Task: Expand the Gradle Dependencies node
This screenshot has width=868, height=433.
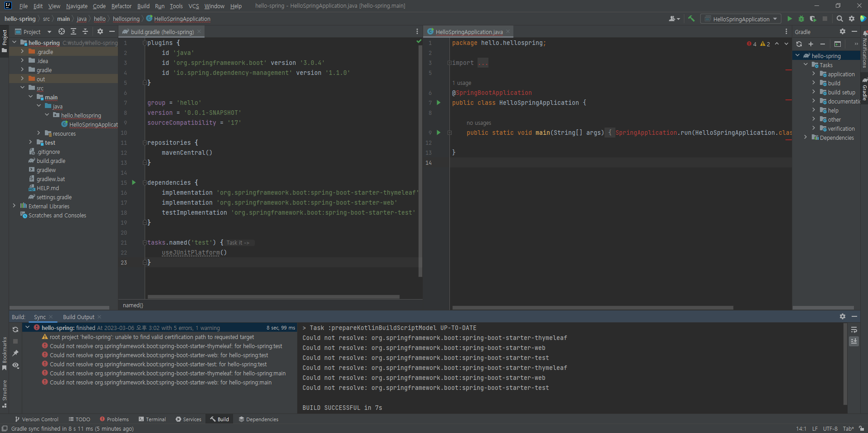Action: [x=805, y=138]
